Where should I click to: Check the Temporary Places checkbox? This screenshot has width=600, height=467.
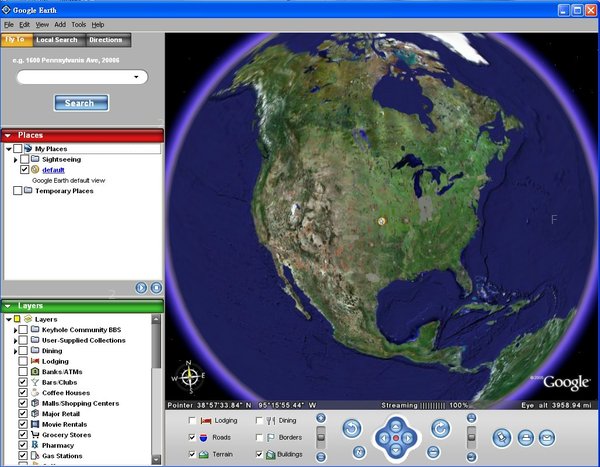click(18, 190)
